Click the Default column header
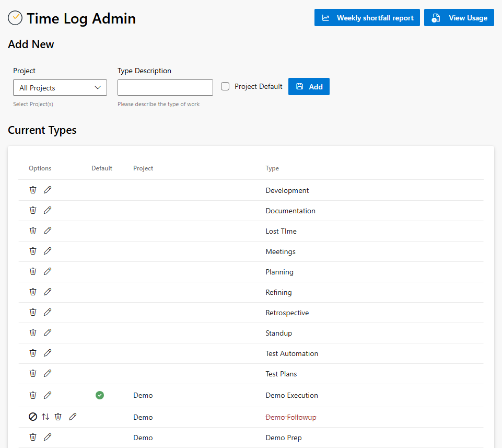The width and height of the screenshot is (502, 448). click(x=102, y=168)
